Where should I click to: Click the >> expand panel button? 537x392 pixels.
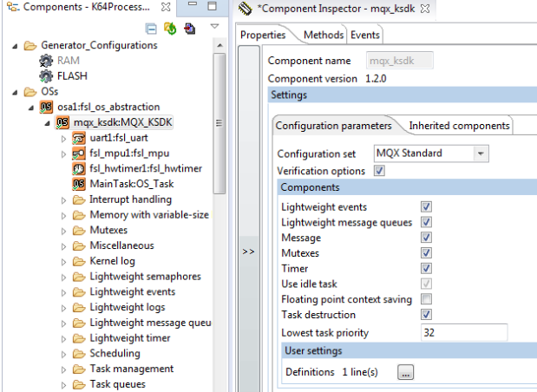[248, 252]
